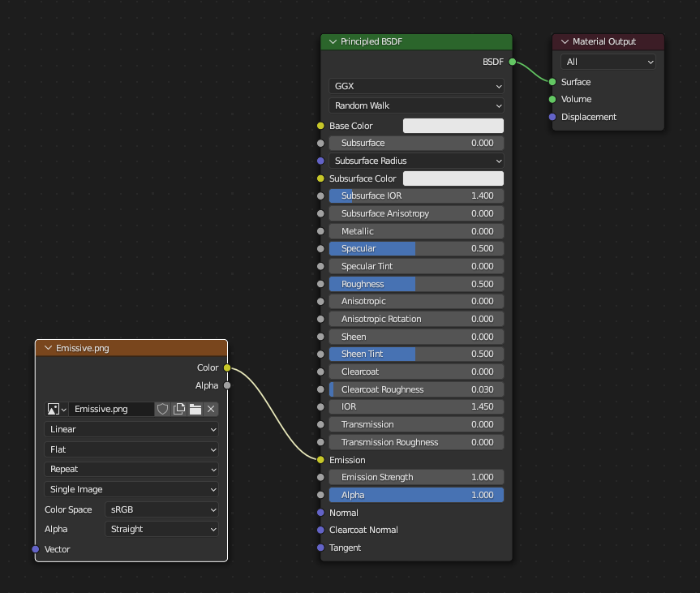Viewport: 700px width, 593px height.
Task: Open the All target dropdown in Material Output
Action: point(608,62)
